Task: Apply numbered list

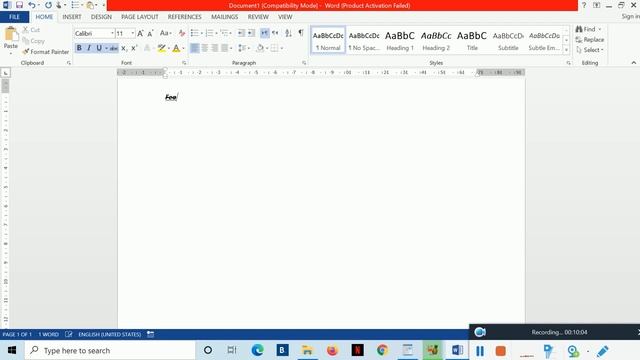Action: point(209,33)
